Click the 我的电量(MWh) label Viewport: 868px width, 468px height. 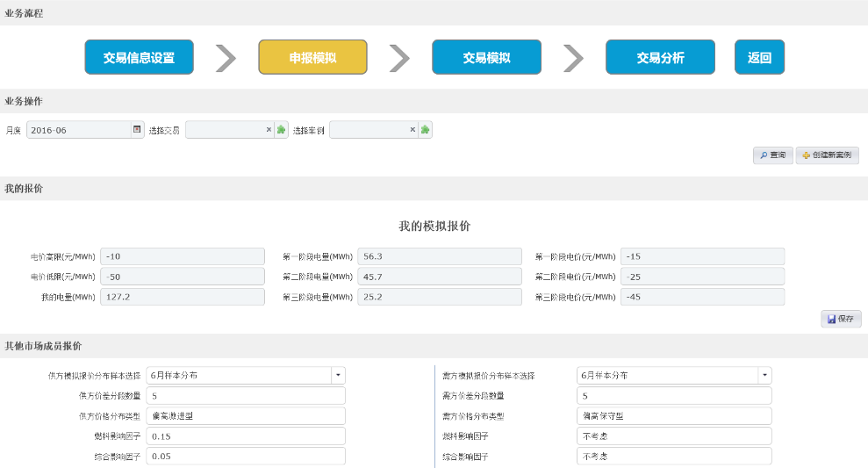[x=68, y=297]
